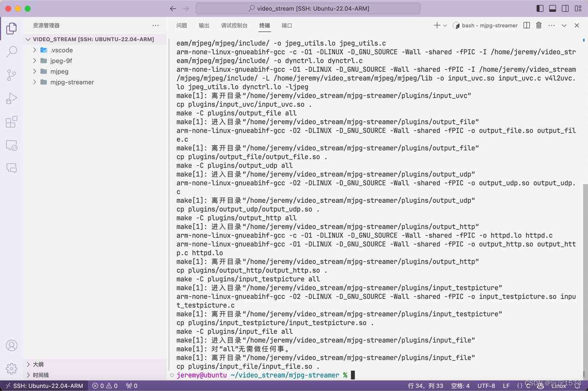The height and width of the screenshot is (391, 588).
Task: Click the 行 34, 列 33 cursor position
Action: pos(425,386)
